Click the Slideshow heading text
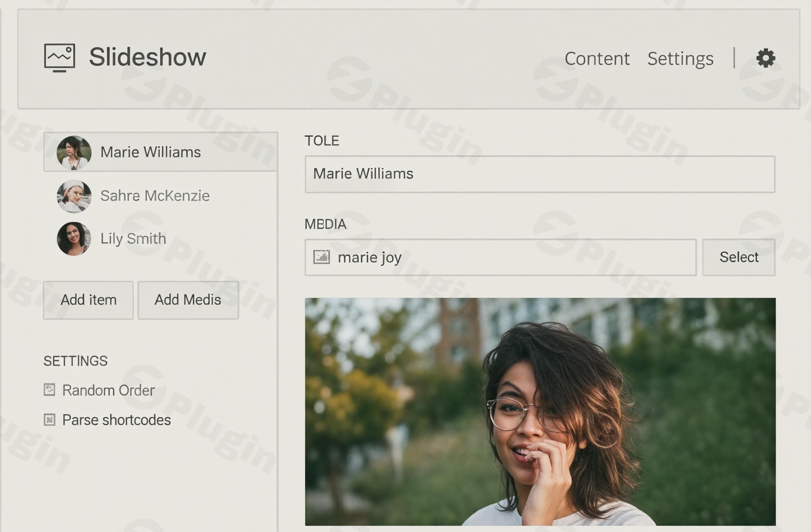Image resolution: width=811 pixels, height=532 pixels. pyautogui.click(x=148, y=57)
